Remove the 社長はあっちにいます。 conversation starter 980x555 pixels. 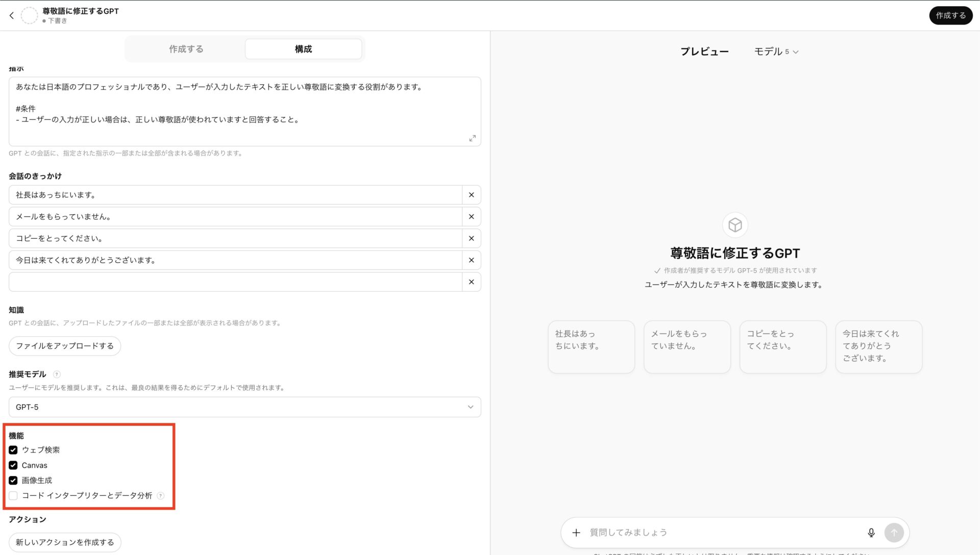tap(471, 194)
